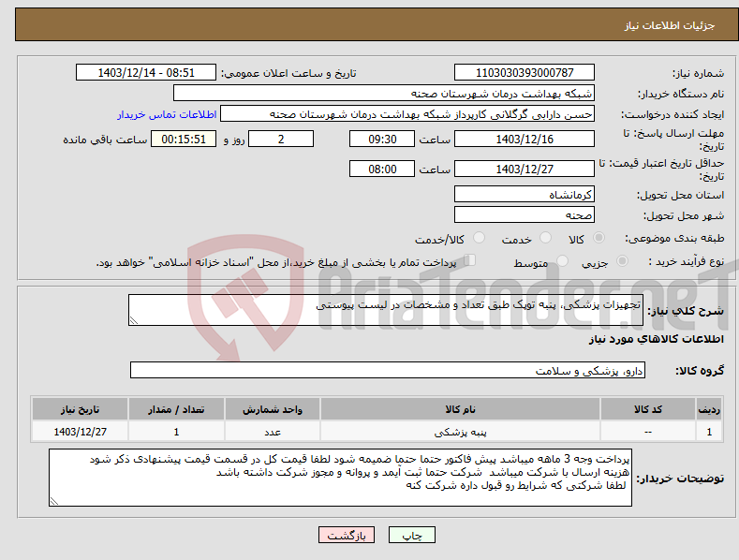Image resolution: width=739 pixels, height=560 pixels.
Task: Click the delivery city field صحنه
Action: coord(525,215)
